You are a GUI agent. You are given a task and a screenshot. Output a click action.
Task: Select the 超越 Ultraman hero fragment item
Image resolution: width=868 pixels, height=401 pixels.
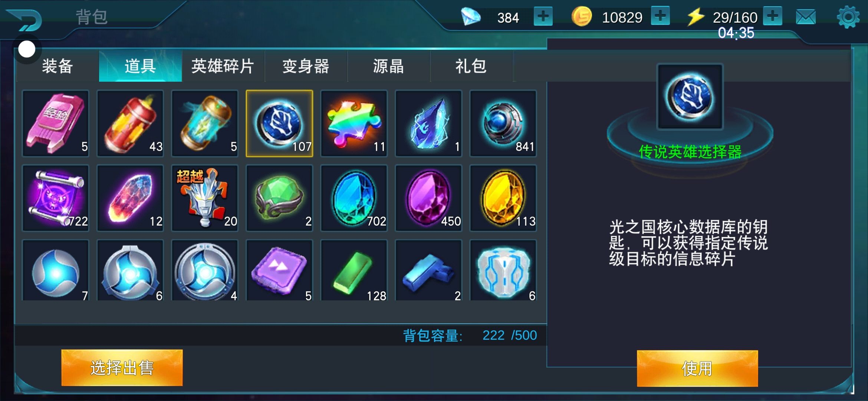point(205,198)
